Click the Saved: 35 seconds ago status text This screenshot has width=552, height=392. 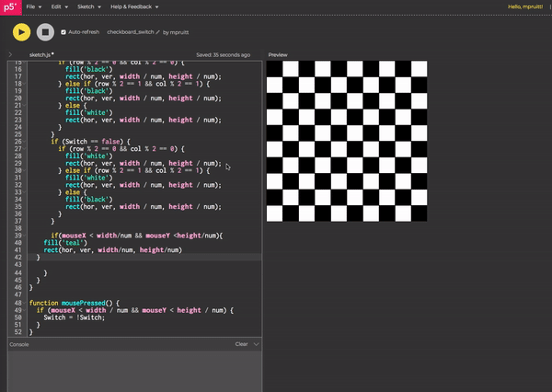click(224, 55)
